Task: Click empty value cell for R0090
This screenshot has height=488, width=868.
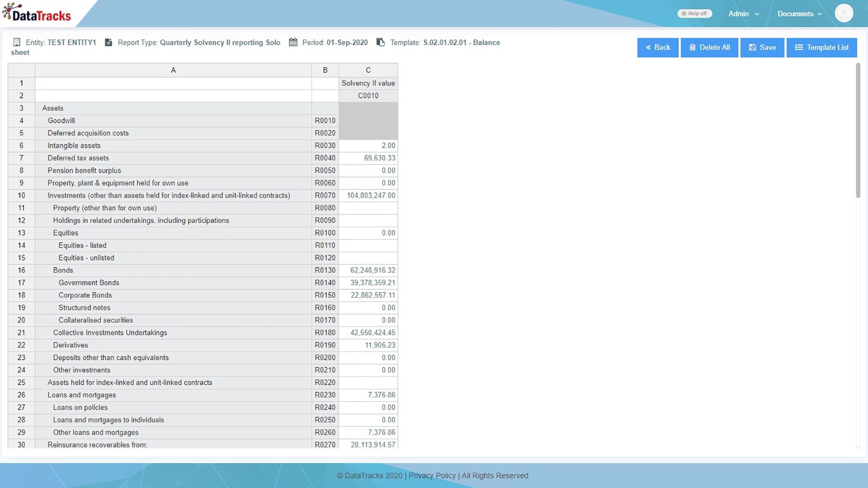Action: click(368, 221)
